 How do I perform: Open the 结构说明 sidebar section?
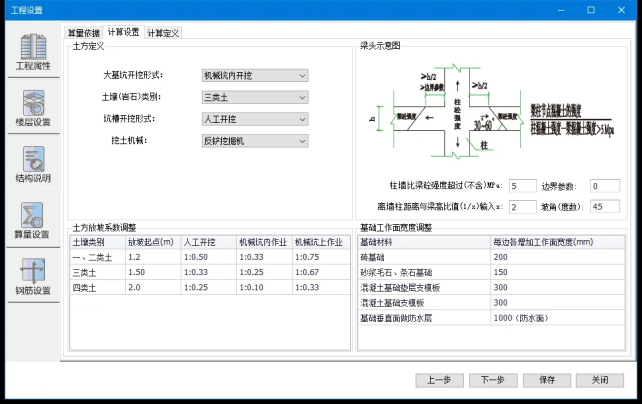(33, 164)
